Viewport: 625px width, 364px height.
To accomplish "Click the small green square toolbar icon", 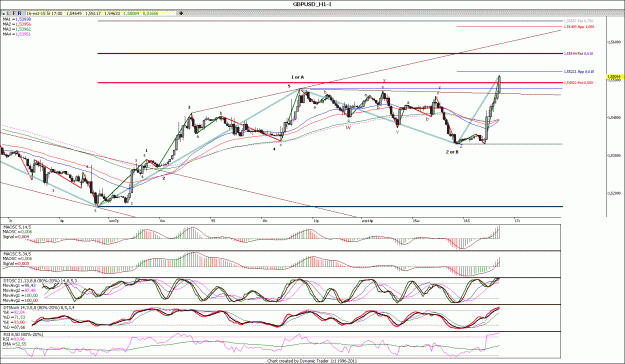I will click(4, 14).
